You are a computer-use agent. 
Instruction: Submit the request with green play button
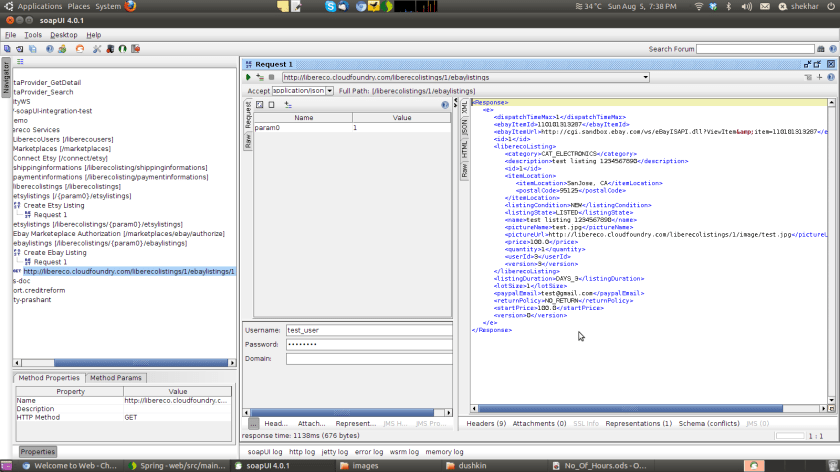tap(248, 77)
